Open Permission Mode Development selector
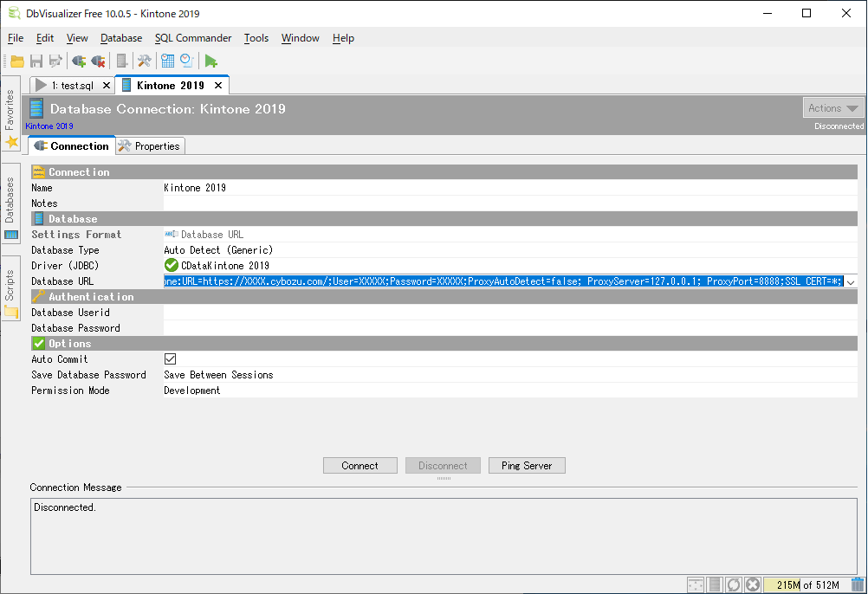The height and width of the screenshot is (594, 868). coord(510,391)
